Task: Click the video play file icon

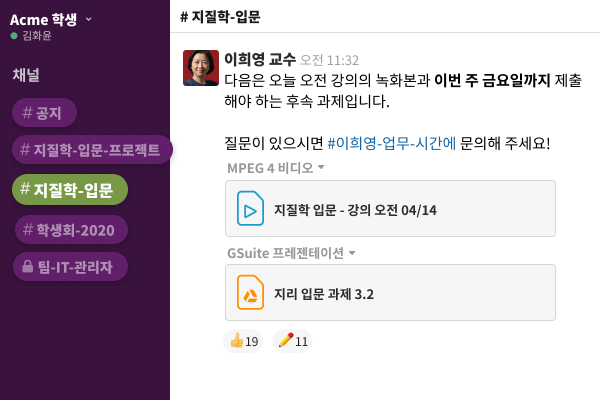Action: pyautogui.click(x=250, y=209)
